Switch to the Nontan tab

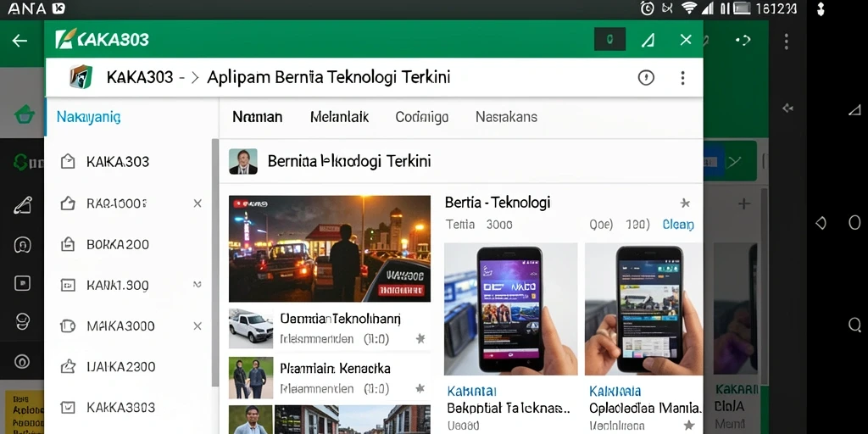258,117
